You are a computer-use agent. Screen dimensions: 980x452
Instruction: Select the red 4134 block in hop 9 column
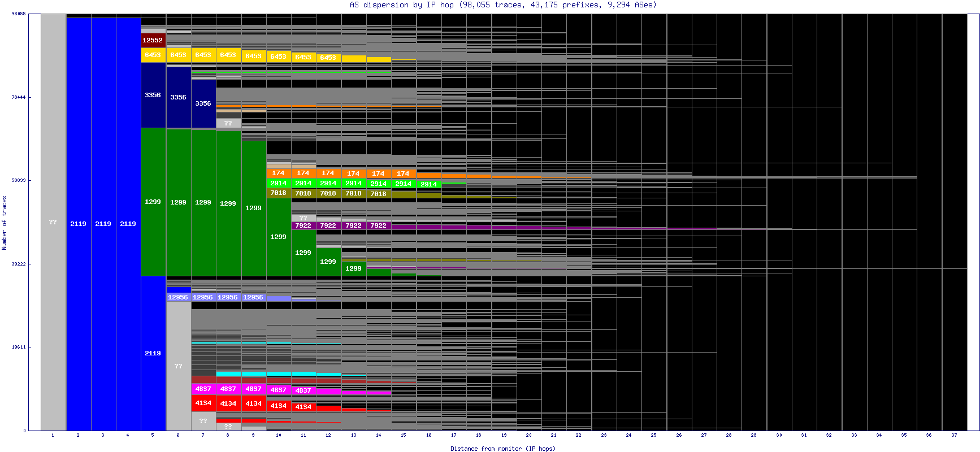(254, 403)
